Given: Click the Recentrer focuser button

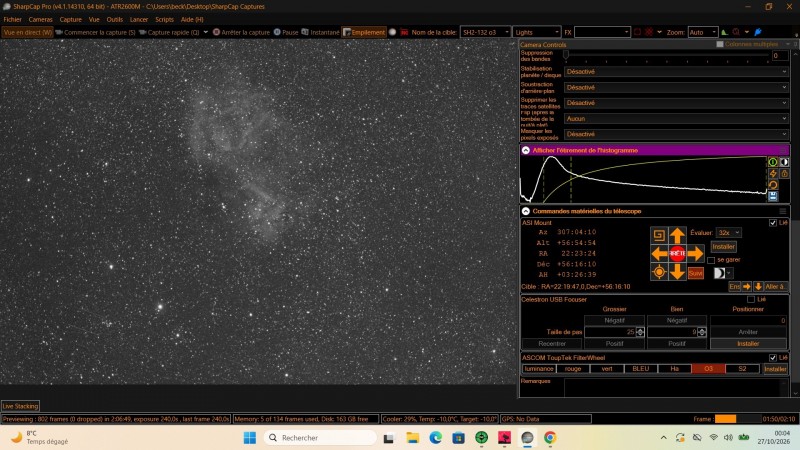Looking at the screenshot, I should [x=552, y=344].
